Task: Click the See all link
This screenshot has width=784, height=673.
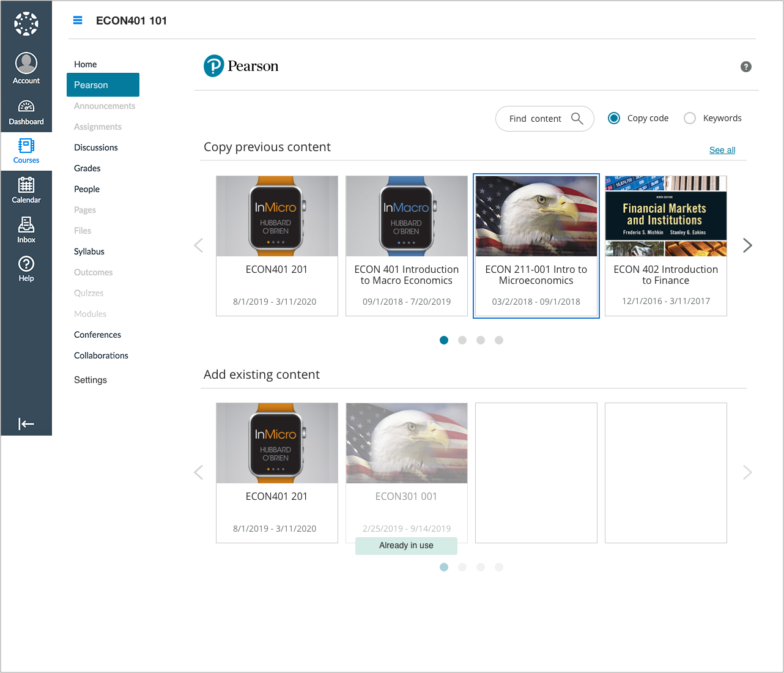Action: point(722,150)
